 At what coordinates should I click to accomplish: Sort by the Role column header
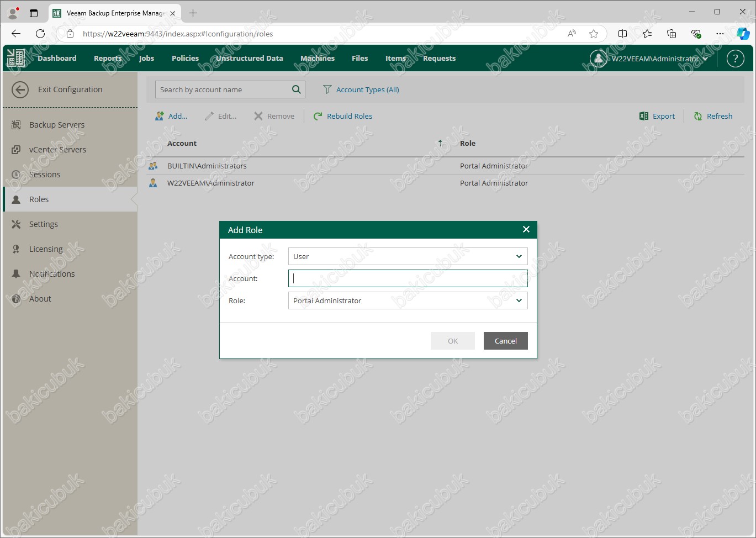coord(468,143)
